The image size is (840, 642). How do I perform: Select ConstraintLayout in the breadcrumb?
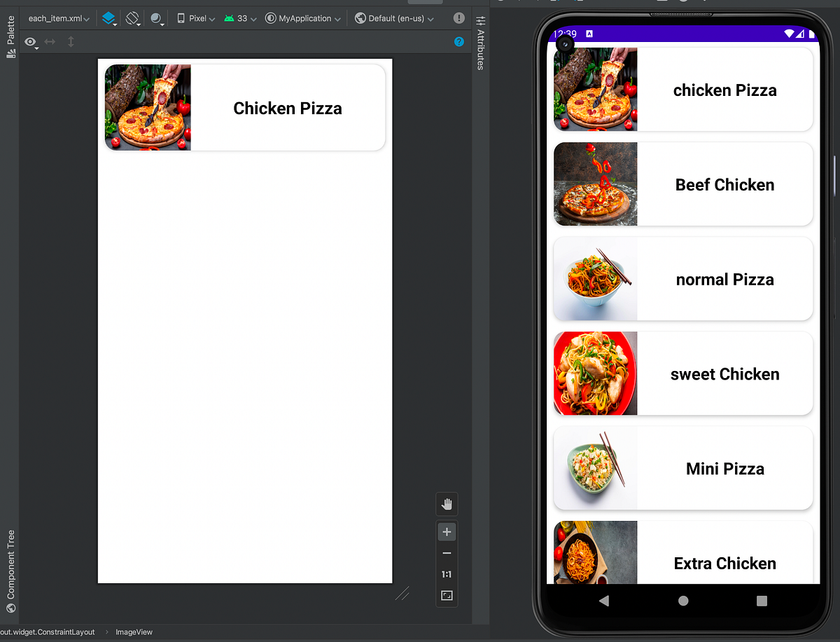48,631
